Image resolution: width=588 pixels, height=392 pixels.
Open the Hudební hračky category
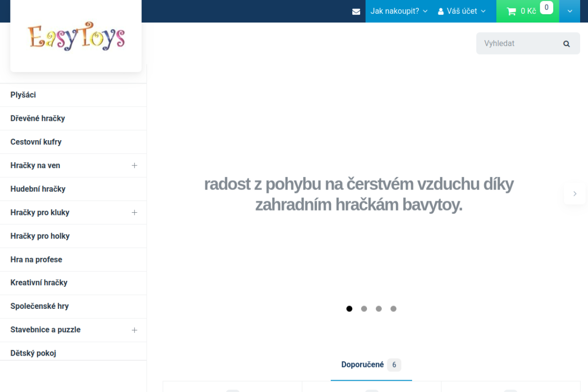tap(38, 189)
